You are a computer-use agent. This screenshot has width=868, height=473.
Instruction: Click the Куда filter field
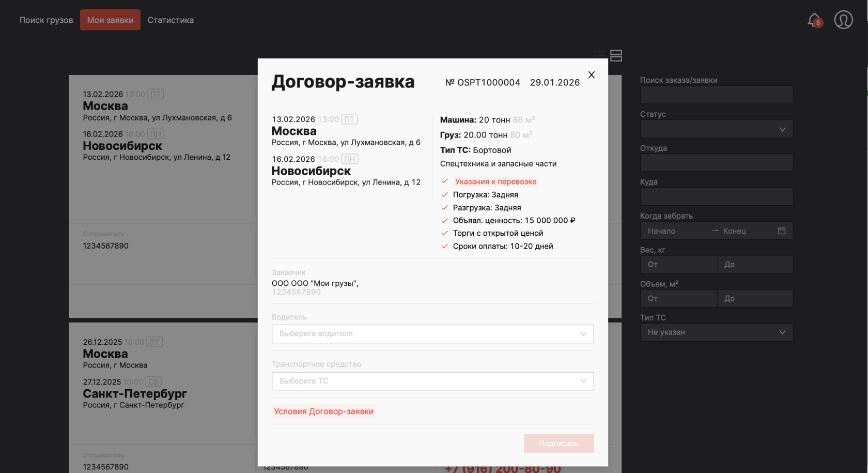pos(716,196)
